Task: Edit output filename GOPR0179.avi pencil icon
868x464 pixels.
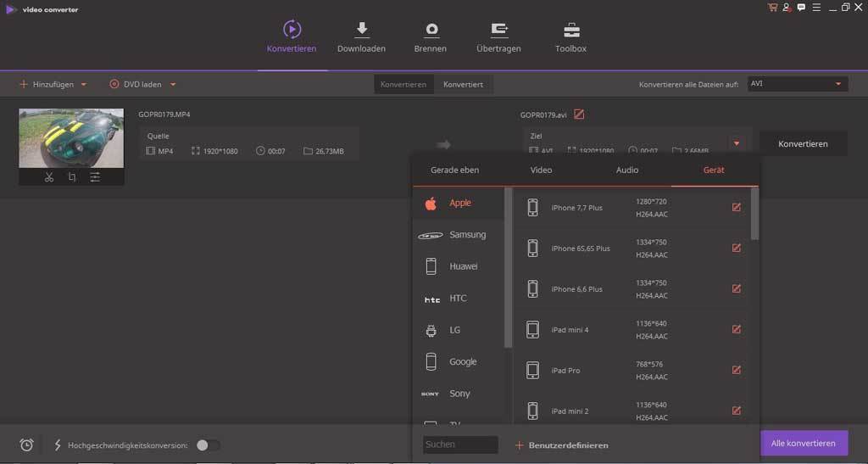Action: [x=579, y=115]
